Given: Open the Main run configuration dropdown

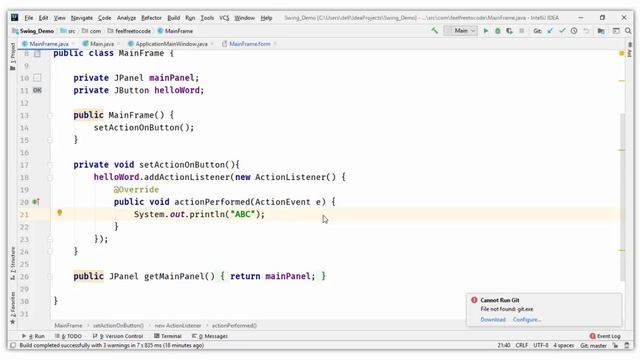Looking at the screenshot, I should pos(461,31).
